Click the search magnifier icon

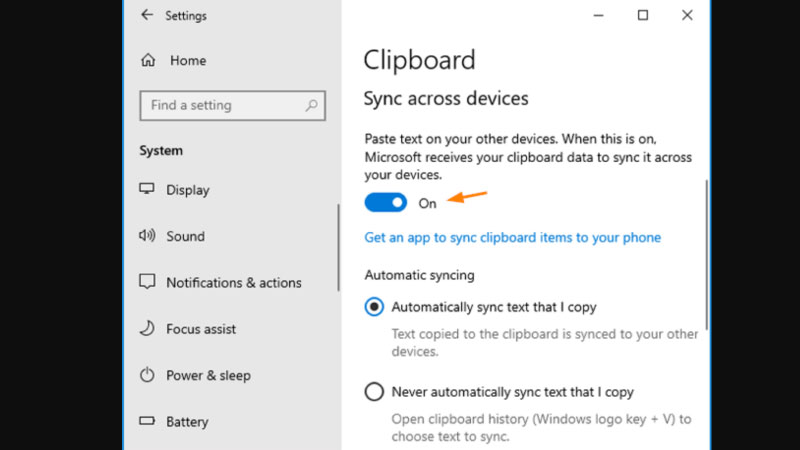pos(312,105)
